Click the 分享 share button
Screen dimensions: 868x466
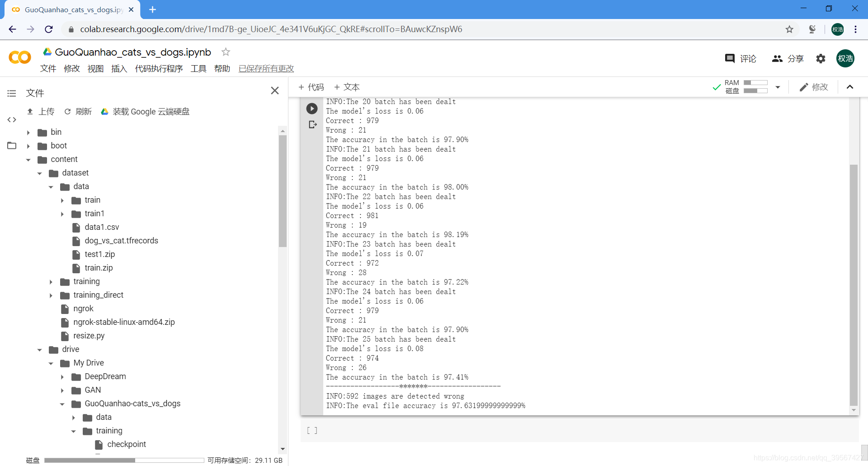pos(788,58)
